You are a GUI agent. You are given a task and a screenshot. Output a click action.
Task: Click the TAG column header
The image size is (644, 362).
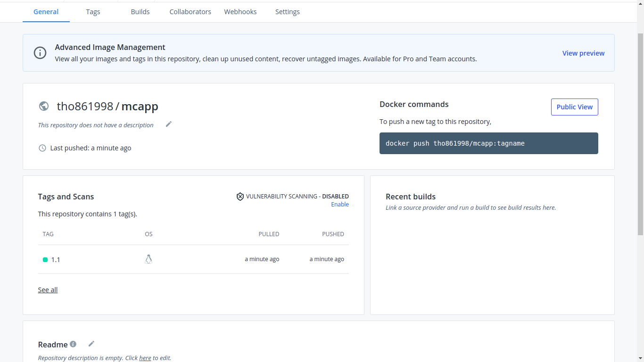48,234
